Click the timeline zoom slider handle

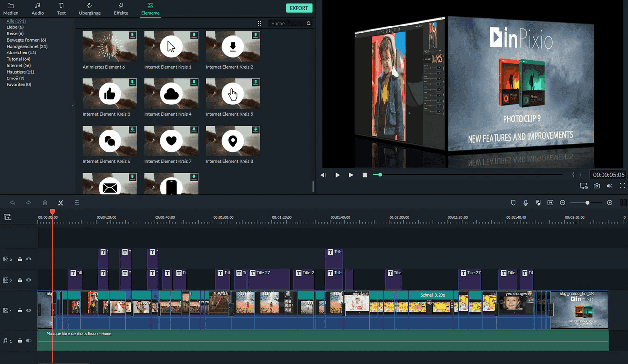pos(587,203)
